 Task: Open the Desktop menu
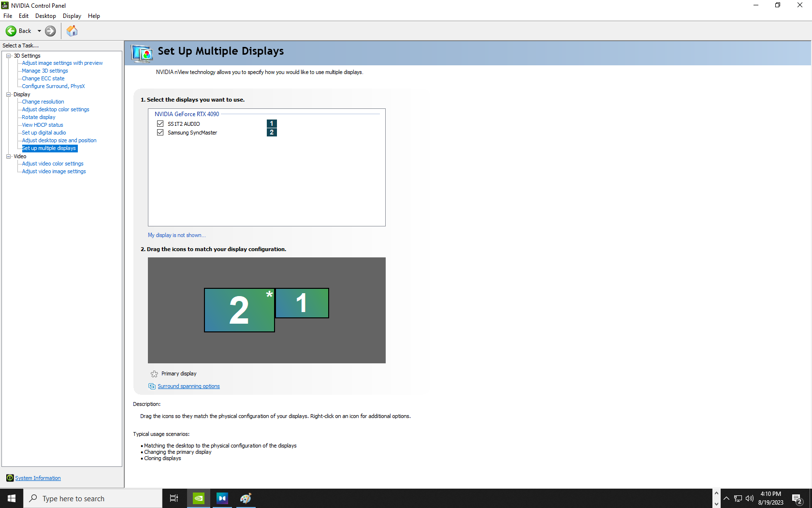(x=45, y=16)
